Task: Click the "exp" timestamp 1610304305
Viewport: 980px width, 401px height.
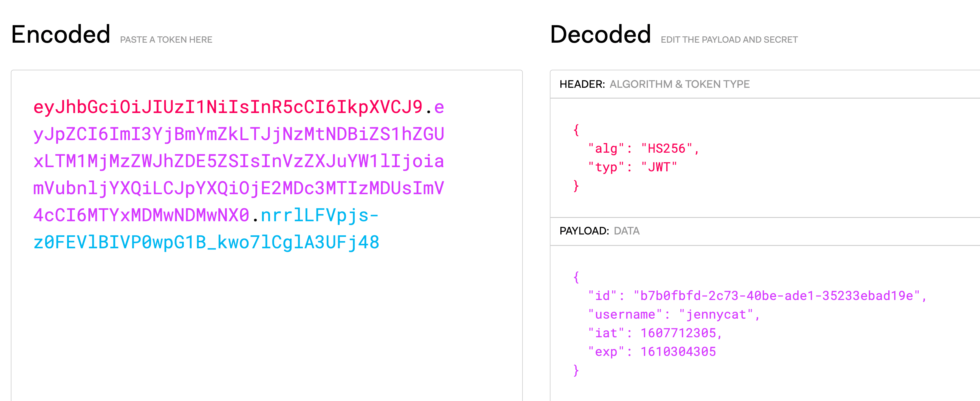Action: (x=678, y=352)
